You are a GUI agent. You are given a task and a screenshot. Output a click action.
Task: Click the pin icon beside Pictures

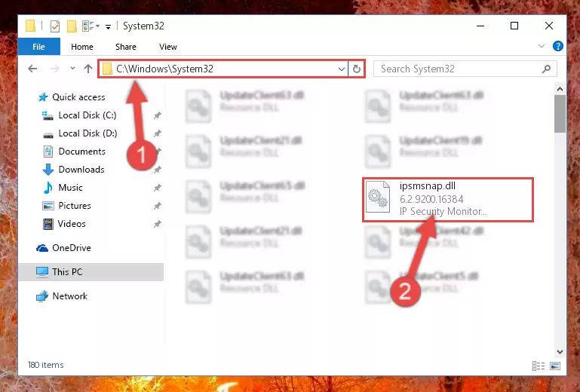click(x=157, y=206)
